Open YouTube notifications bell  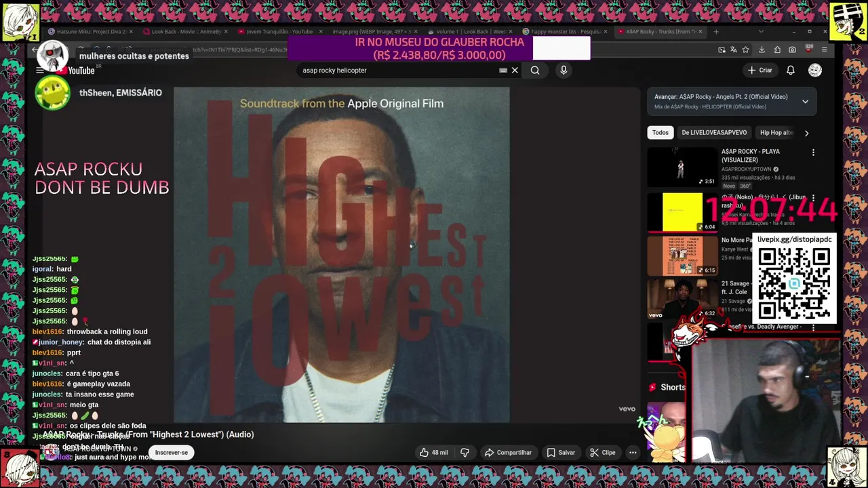pos(791,70)
